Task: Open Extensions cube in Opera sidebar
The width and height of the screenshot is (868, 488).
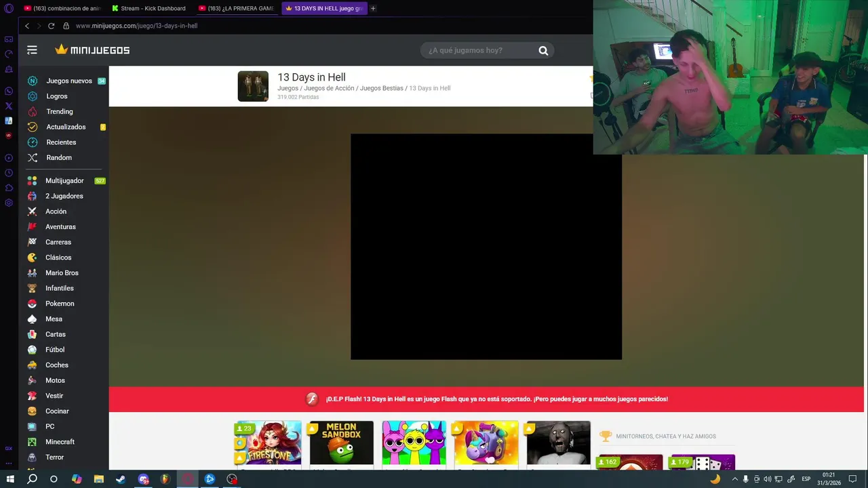Action: coord(9,188)
